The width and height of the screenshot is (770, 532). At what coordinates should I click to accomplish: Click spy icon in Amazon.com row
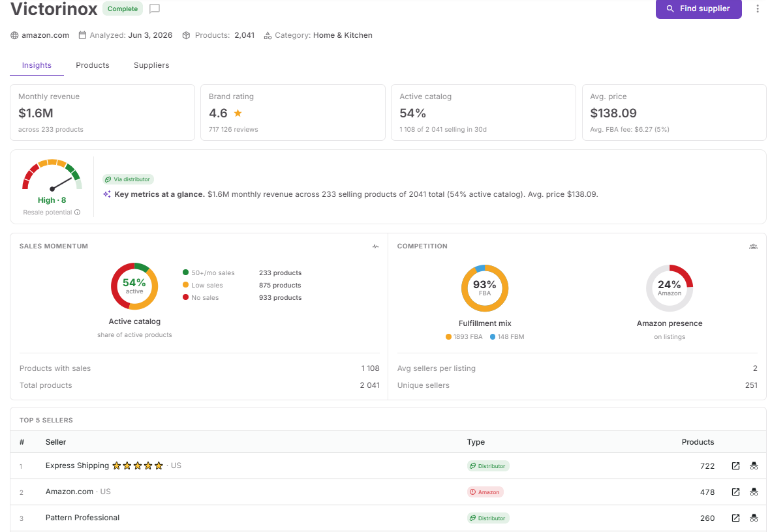(754, 492)
